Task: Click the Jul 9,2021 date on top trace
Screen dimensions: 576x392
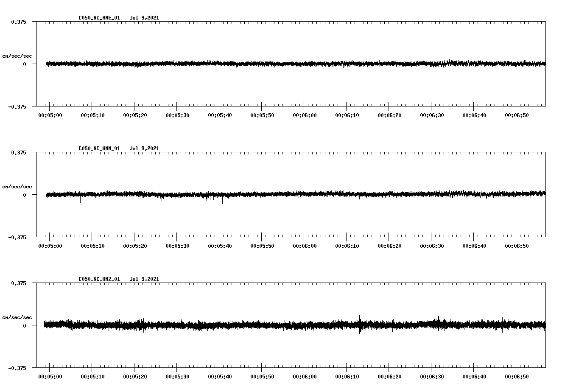Action: pos(145,18)
